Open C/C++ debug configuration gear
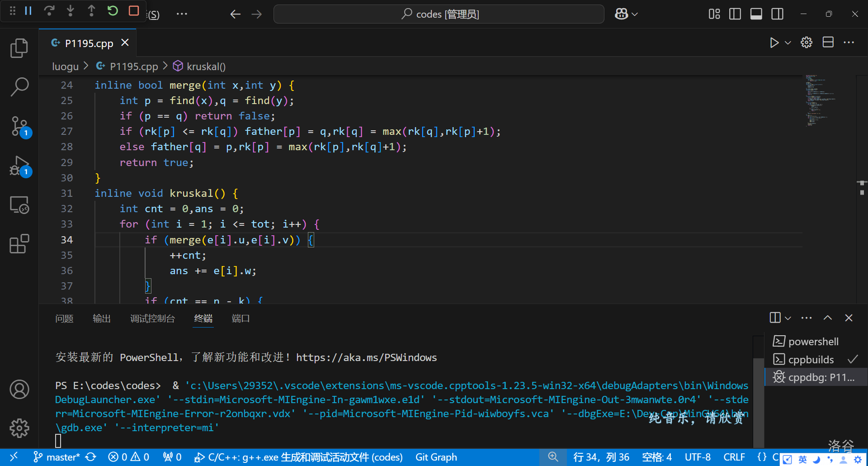 pos(807,43)
